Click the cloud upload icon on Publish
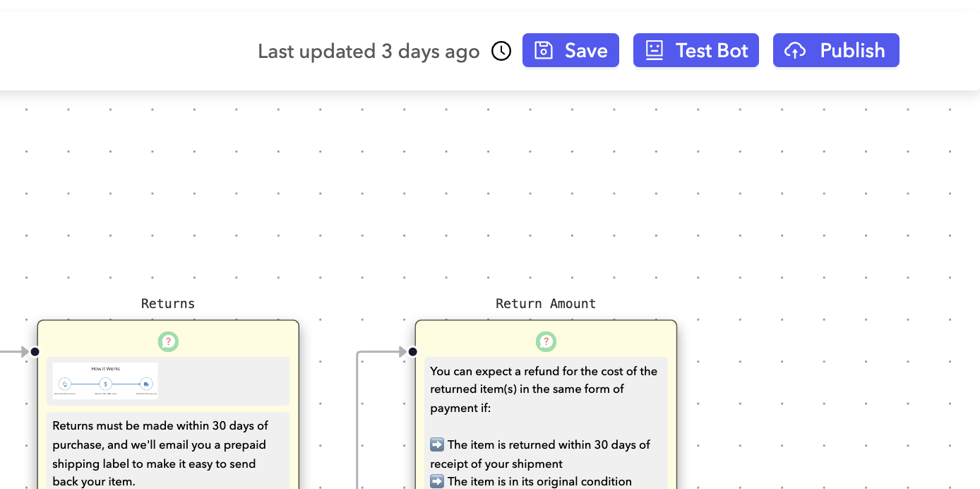The height and width of the screenshot is (489, 980). [x=795, y=51]
